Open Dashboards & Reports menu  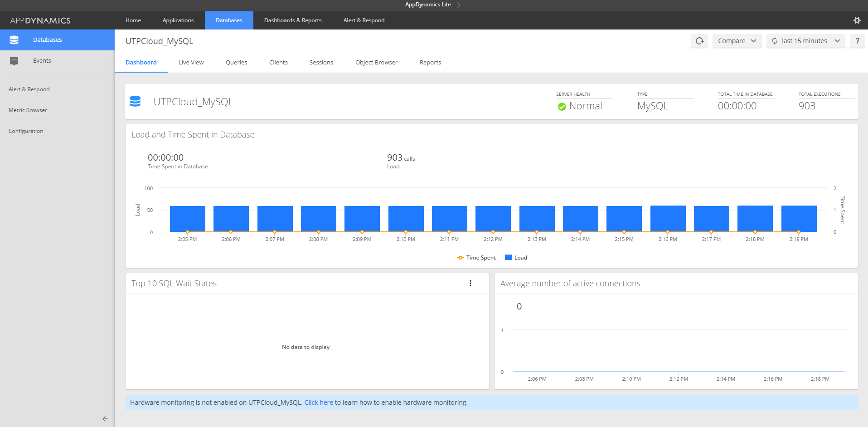tap(293, 20)
